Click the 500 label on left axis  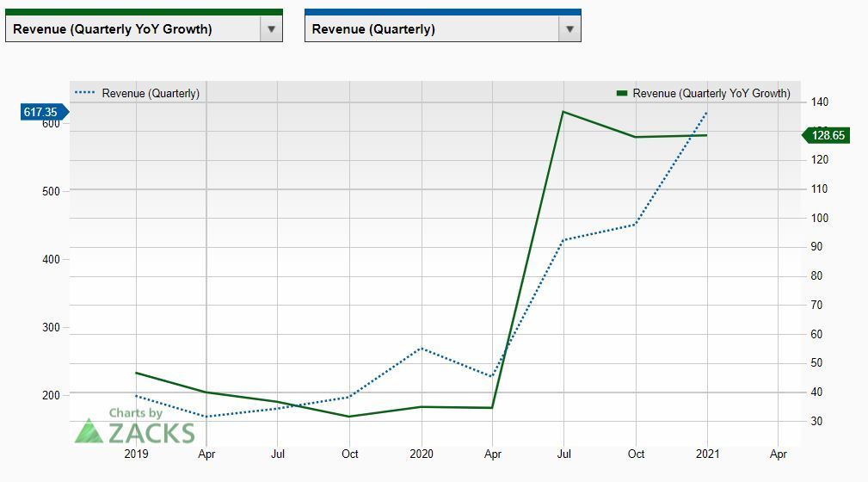(50, 191)
